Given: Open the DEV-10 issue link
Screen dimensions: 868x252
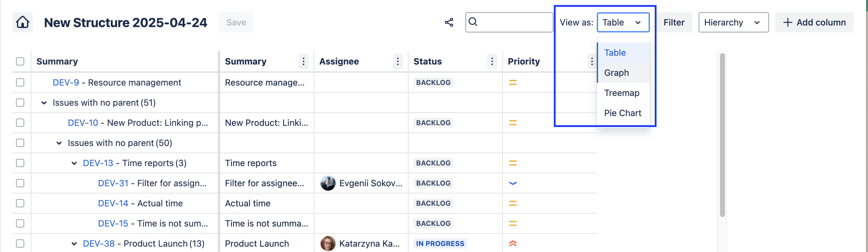Looking at the screenshot, I should pyautogui.click(x=83, y=123).
